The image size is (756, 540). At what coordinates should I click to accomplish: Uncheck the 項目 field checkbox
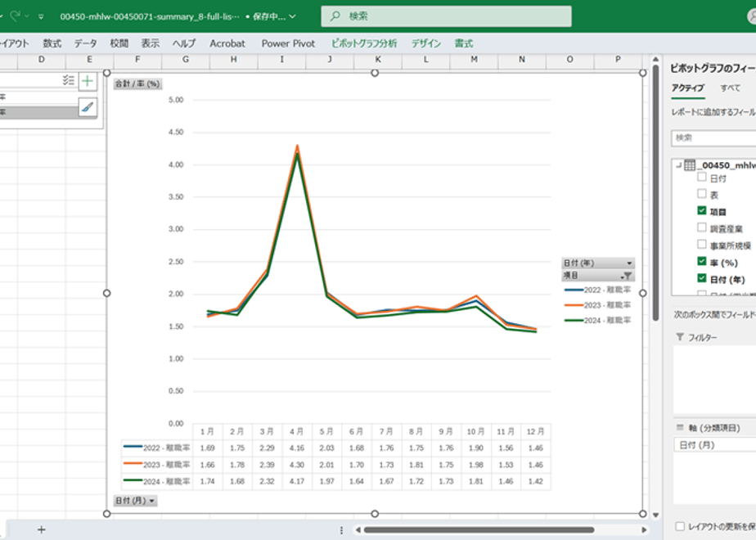coord(702,211)
